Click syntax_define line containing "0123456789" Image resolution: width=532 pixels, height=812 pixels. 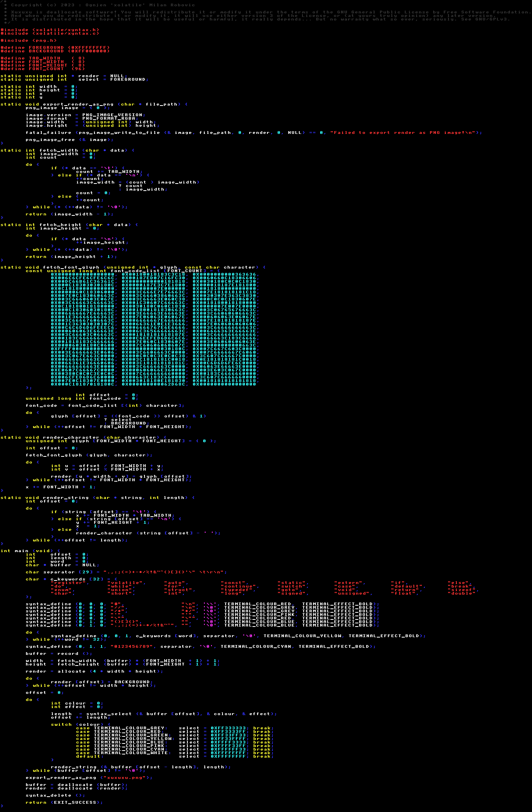[x=201, y=647]
